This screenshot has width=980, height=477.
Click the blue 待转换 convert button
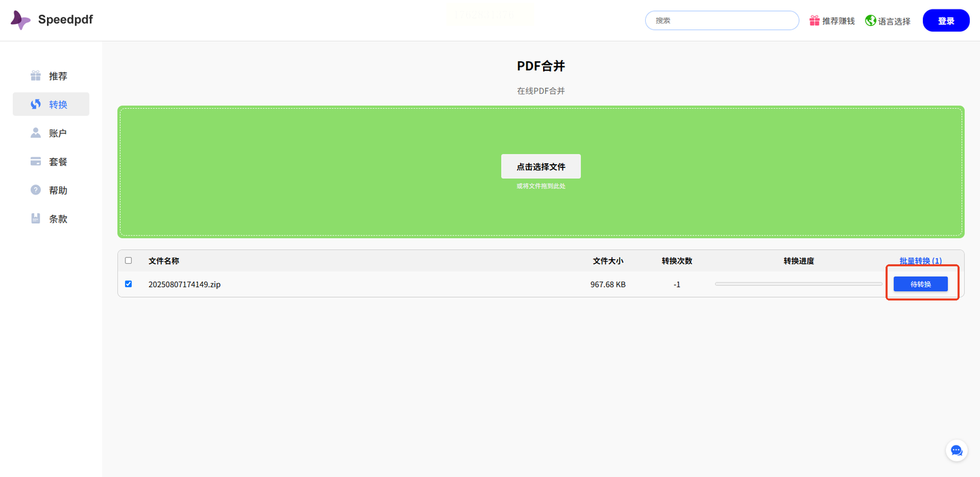coord(920,284)
